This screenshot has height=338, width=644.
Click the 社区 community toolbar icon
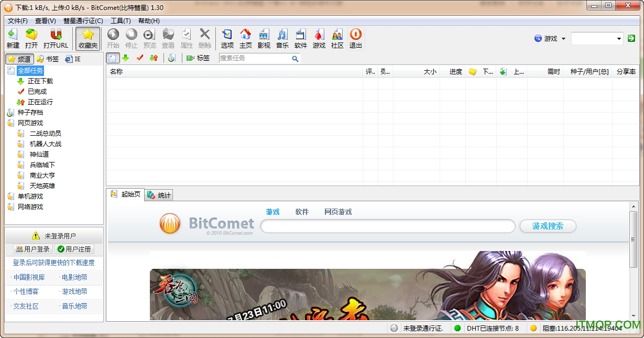tap(337, 39)
